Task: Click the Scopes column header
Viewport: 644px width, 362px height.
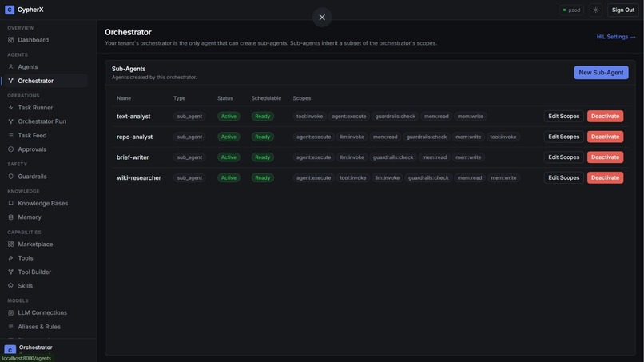Action: [x=302, y=98]
